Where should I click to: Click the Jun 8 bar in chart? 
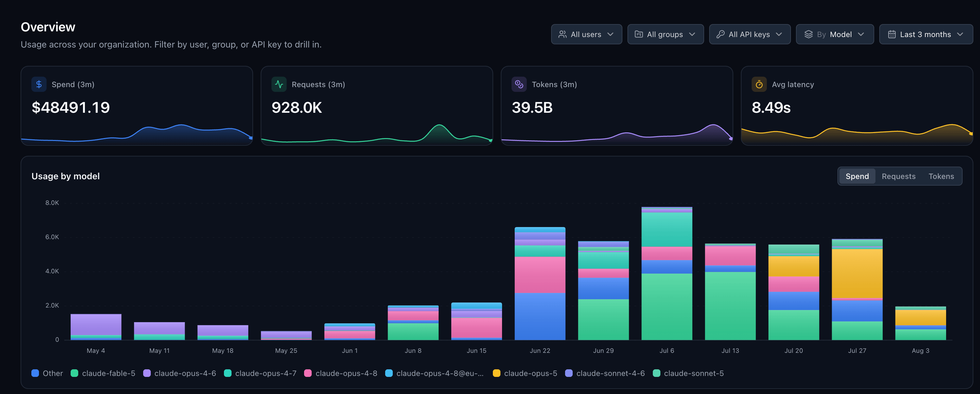click(x=413, y=323)
